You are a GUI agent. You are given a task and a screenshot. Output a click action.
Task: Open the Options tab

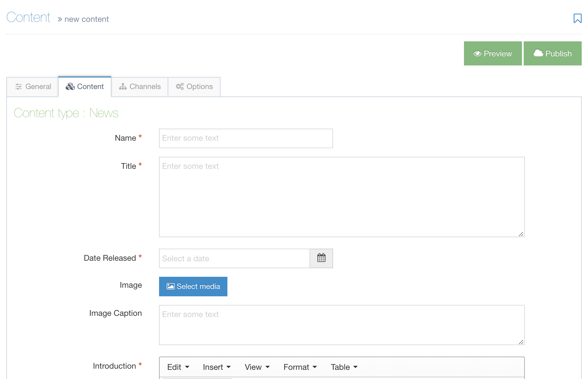coord(194,86)
